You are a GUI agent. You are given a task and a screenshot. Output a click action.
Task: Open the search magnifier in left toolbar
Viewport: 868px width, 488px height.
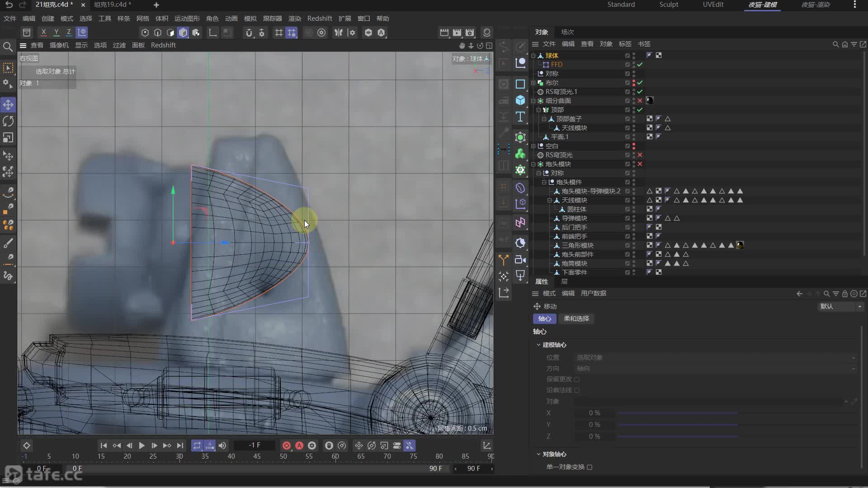[x=8, y=47]
